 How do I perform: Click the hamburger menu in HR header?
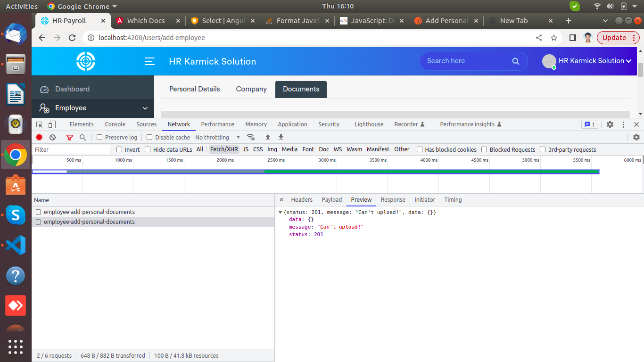[150, 61]
